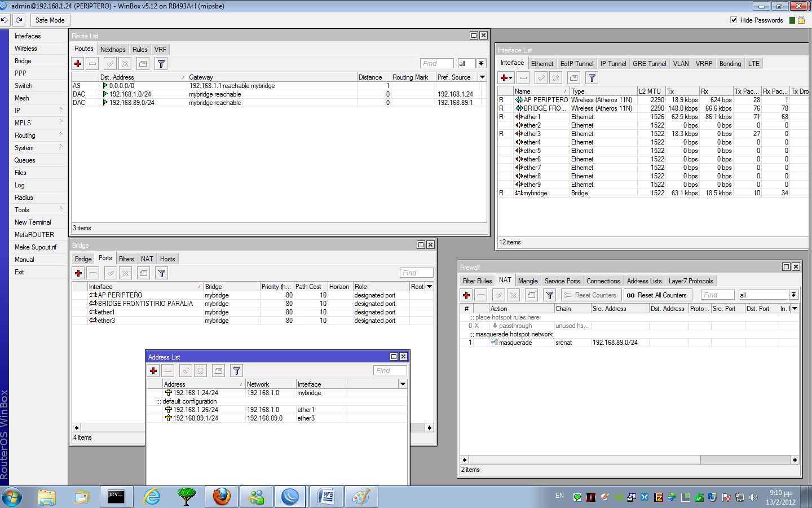
Task: Click the Find field in Bridge window
Action: [417, 273]
